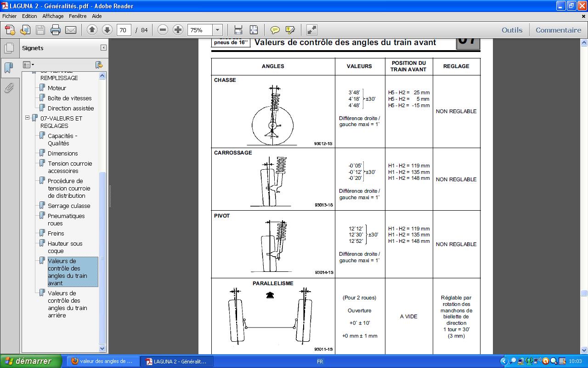The height and width of the screenshot is (368, 588).
Task: Open the Edition menu
Action: point(29,16)
